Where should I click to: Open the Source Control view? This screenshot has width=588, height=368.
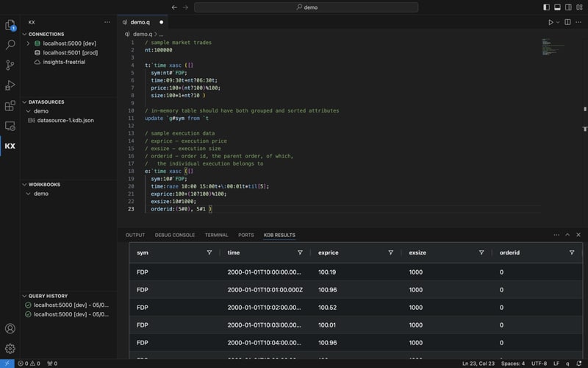click(10, 65)
